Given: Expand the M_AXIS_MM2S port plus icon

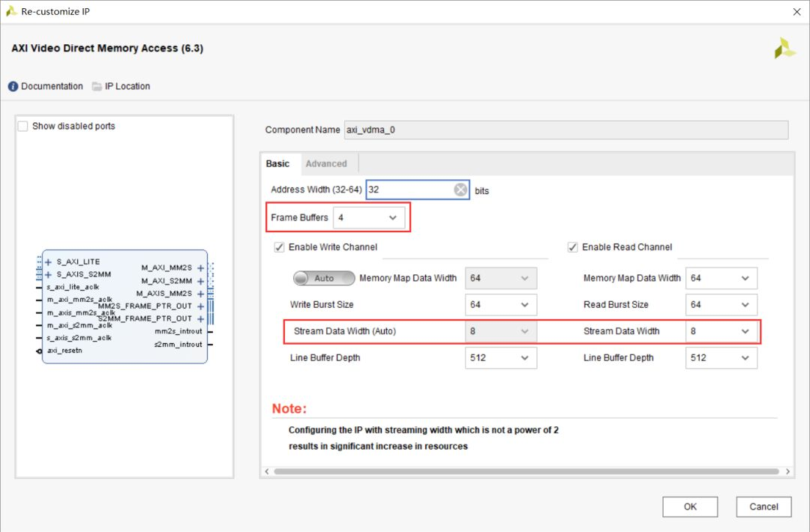Looking at the screenshot, I should [x=200, y=294].
